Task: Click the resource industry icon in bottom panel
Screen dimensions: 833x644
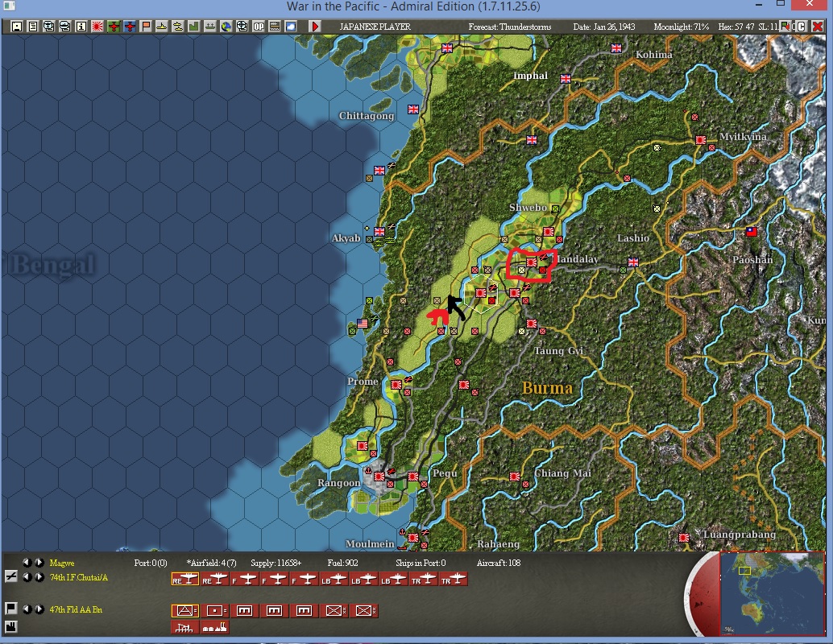Action: [x=184, y=627]
